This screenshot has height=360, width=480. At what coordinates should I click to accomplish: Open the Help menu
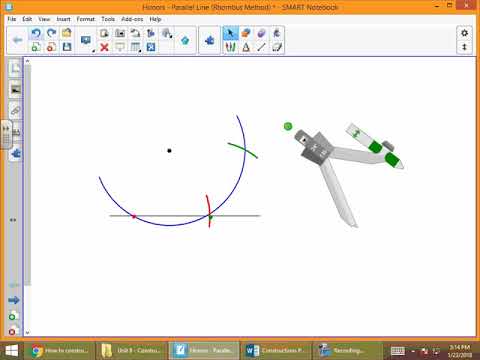(155, 19)
